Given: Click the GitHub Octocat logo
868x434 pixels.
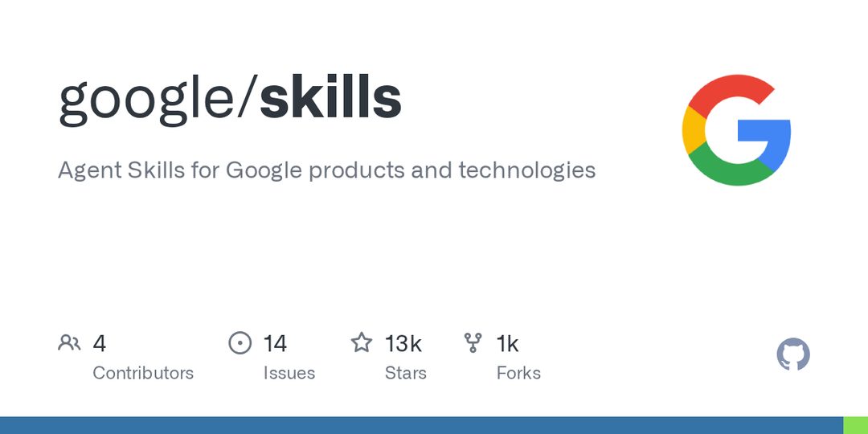Looking at the screenshot, I should pyautogui.click(x=792, y=354).
